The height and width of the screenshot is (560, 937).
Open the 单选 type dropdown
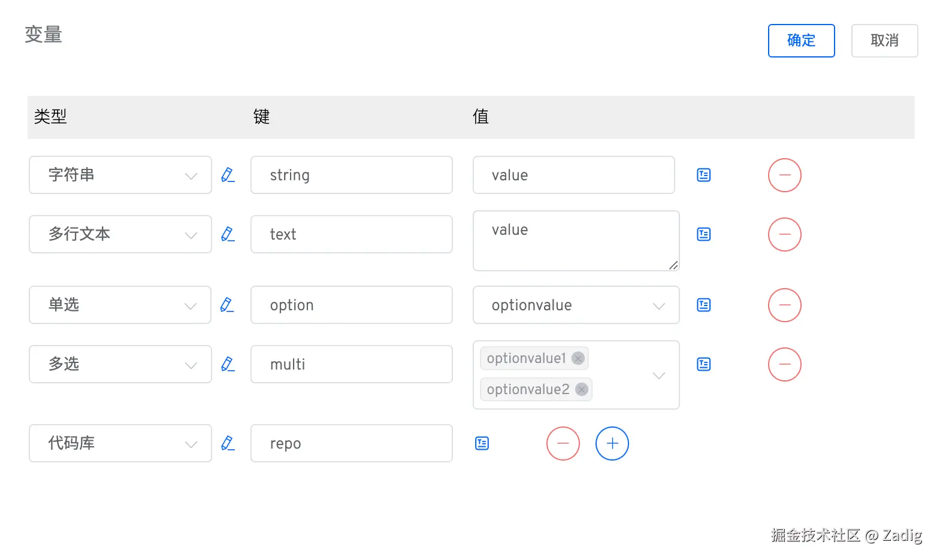(120, 305)
